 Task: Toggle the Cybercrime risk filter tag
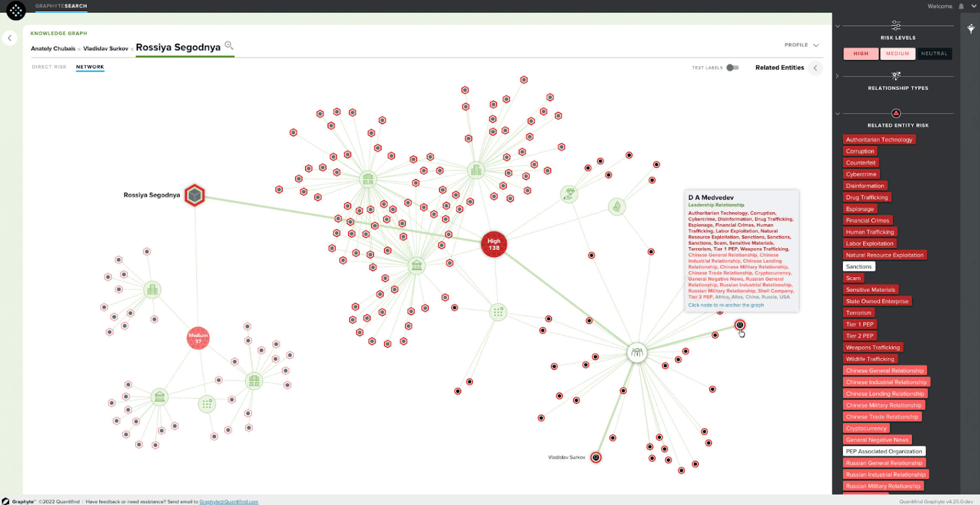861,174
